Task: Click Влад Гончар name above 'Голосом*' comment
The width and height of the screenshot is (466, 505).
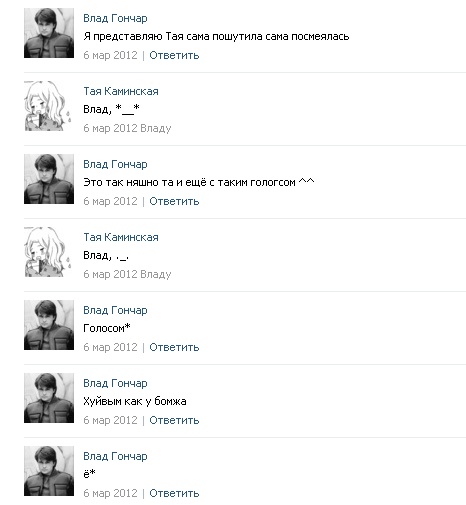Action: coord(115,310)
